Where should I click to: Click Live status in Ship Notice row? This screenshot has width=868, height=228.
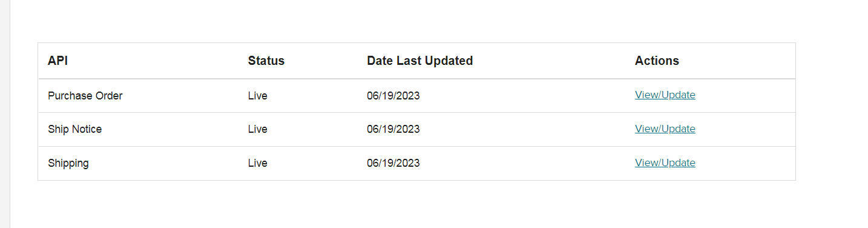click(x=257, y=129)
